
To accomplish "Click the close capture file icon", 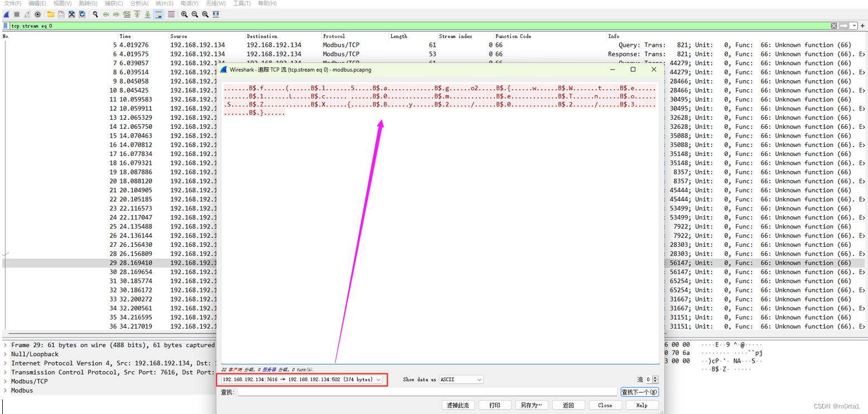I will point(71,14).
